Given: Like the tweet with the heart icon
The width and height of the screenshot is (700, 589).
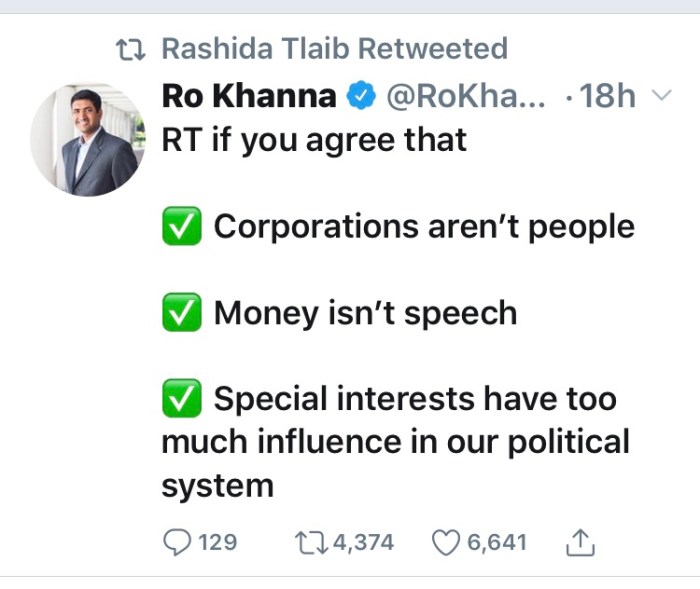Looking at the screenshot, I should pos(445,542).
